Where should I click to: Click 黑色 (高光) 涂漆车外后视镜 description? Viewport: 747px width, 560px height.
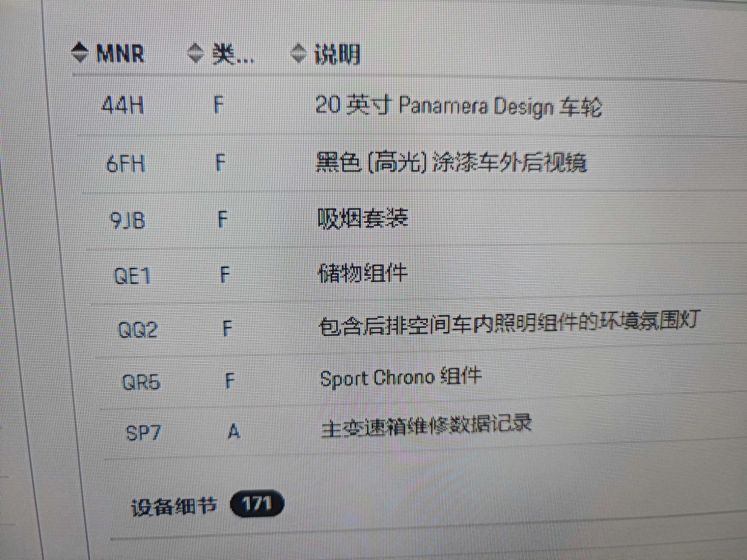pos(451,162)
